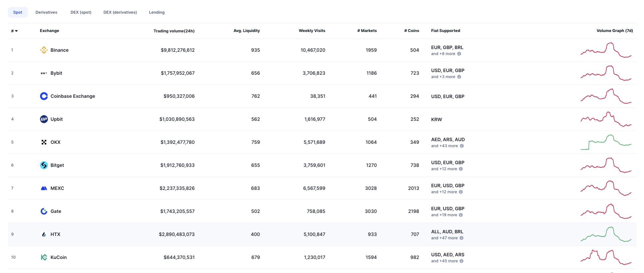Open HTX's green 7d volume graph

pyautogui.click(x=606, y=234)
